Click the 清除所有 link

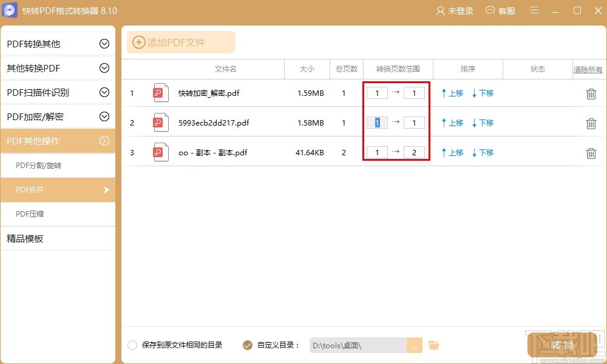tap(588, 69)
